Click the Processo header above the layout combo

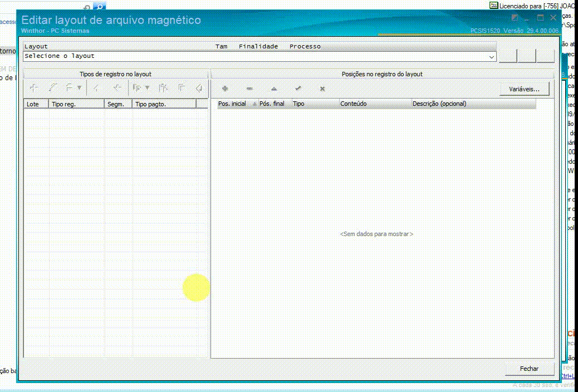point(305,46)
